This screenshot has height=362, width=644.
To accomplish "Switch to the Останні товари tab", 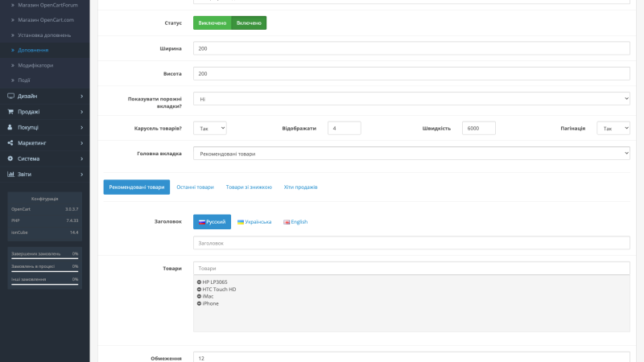I will tap(195, 187).
